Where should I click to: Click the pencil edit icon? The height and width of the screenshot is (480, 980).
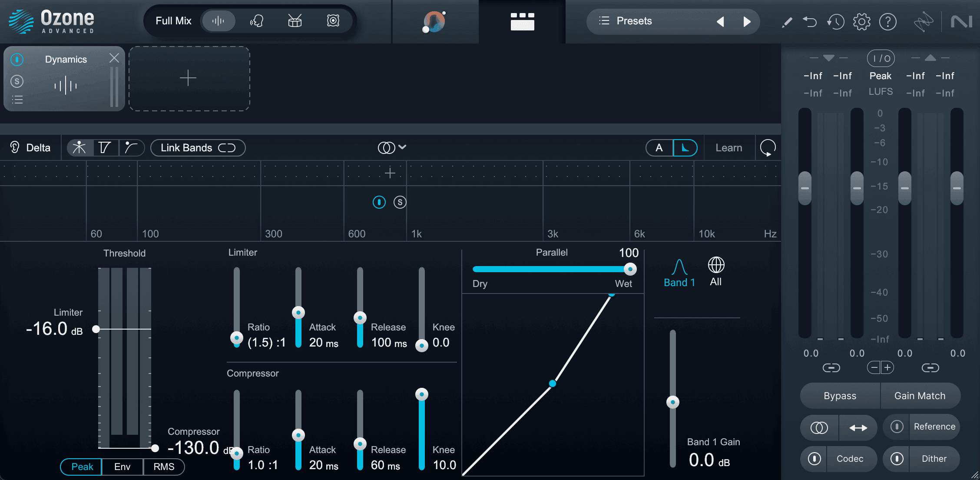[787, 22]
